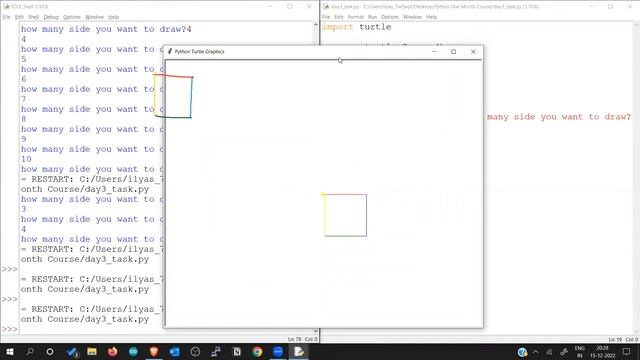This screenshot has width=640, height=360.
Task: Open Shell menu in IDLE Shell
Action: (33, 17)
